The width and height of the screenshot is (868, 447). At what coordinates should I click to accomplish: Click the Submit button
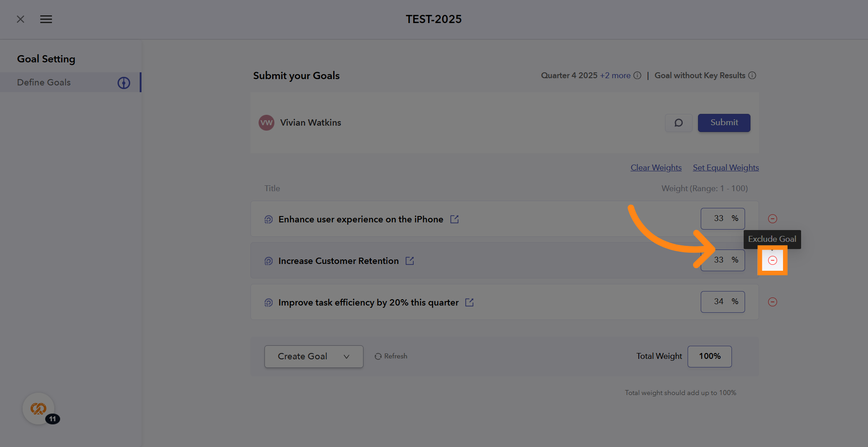point(724,123)
